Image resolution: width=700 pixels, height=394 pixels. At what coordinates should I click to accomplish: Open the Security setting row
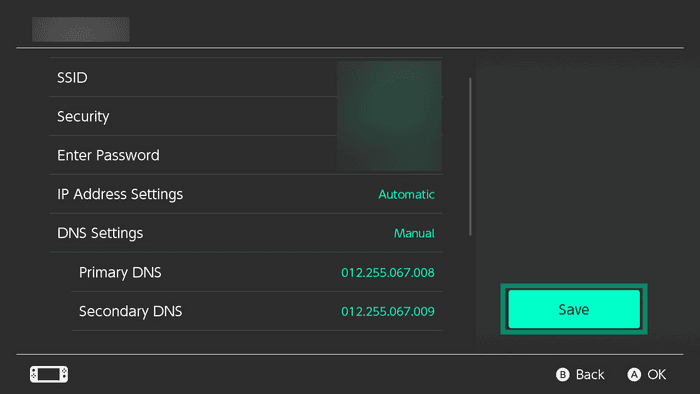(246, 116)
